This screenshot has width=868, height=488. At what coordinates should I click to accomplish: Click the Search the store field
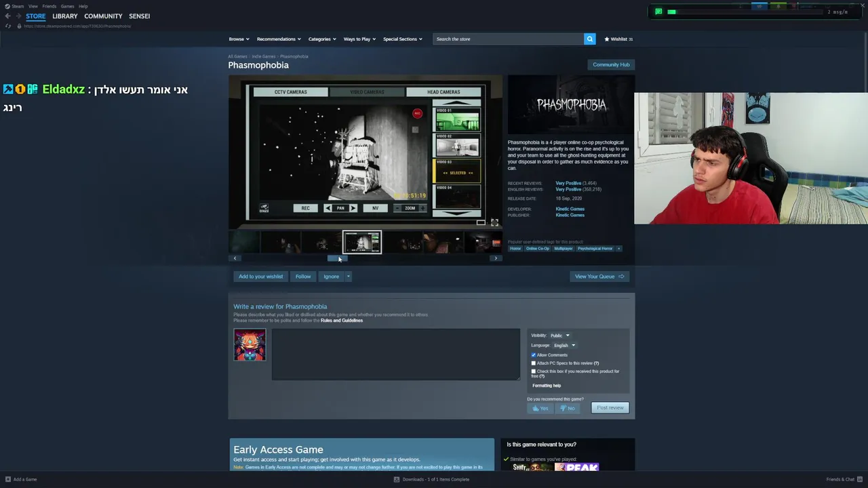(x=509, y=39)
